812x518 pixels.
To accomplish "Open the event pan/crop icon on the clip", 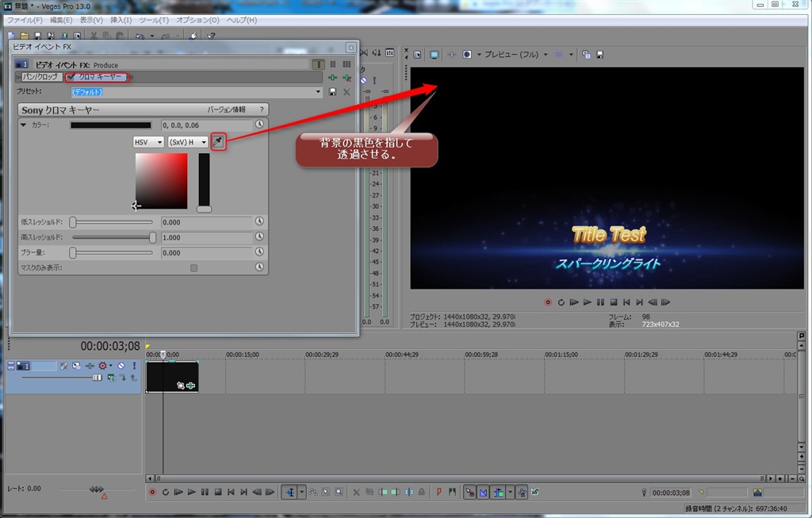I will tap(180, 386).
